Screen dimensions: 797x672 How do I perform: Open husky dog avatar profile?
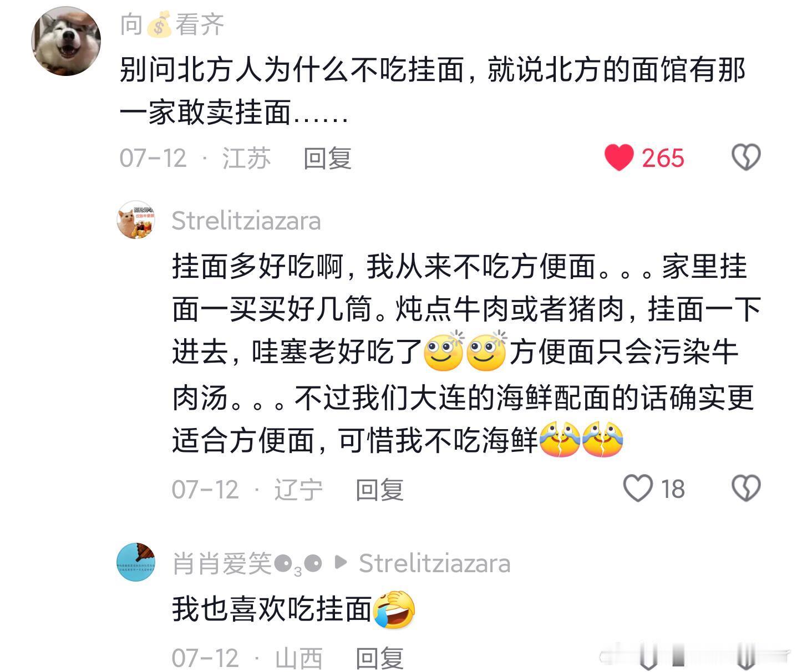click(67, 42)
